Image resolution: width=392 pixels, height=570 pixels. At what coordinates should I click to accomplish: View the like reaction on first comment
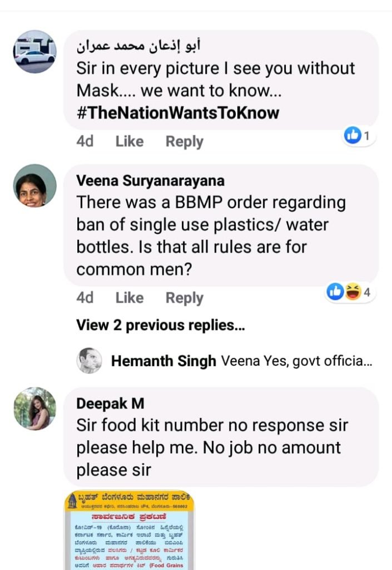click(x=357, y=135)
